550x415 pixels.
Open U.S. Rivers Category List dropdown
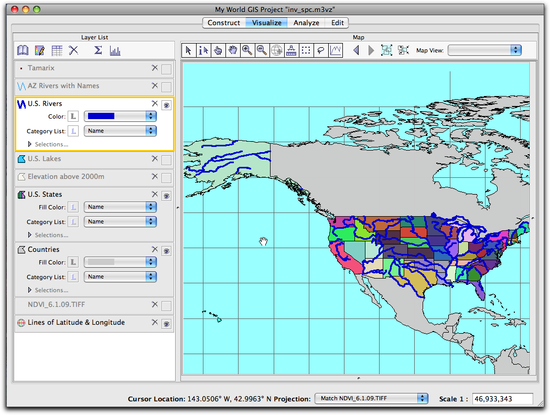point(120,131)
